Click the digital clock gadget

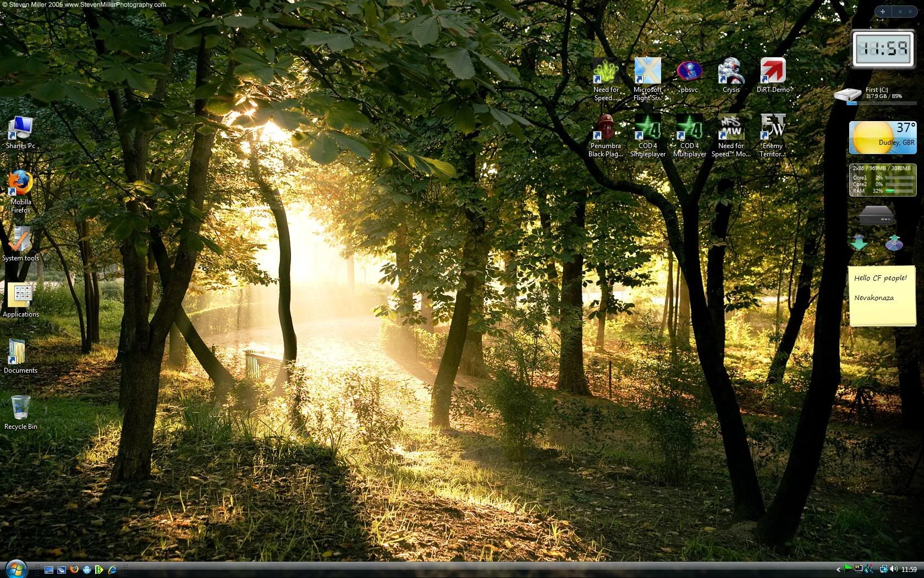coord(883,49)
